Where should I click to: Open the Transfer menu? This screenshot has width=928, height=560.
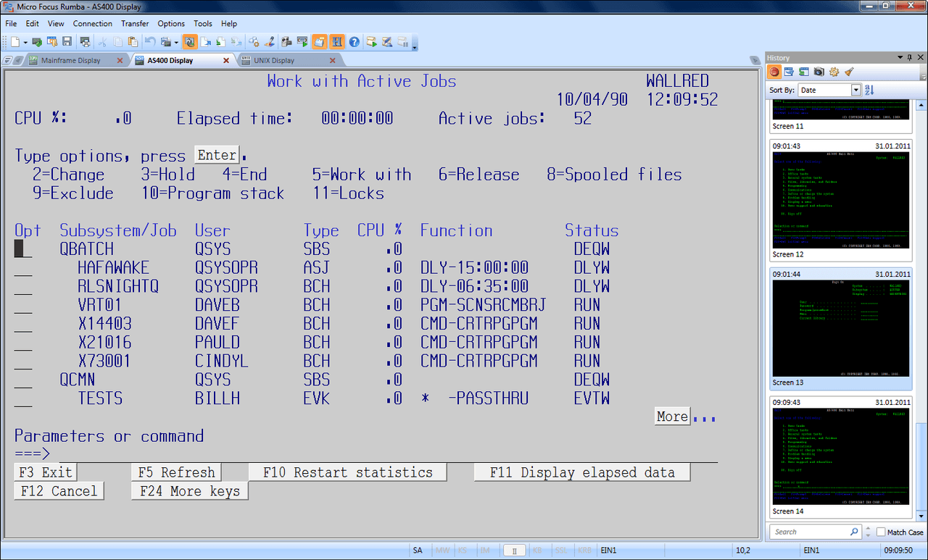click(x=134, y=23)
